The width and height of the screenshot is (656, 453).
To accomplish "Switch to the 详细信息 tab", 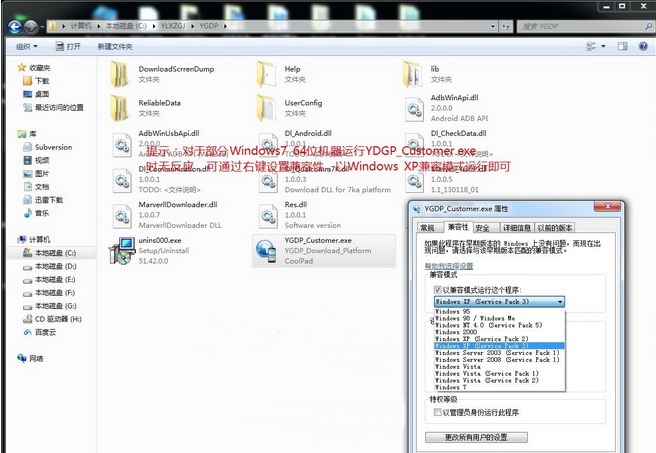I will pyautogui.click(x=517, y=228).
